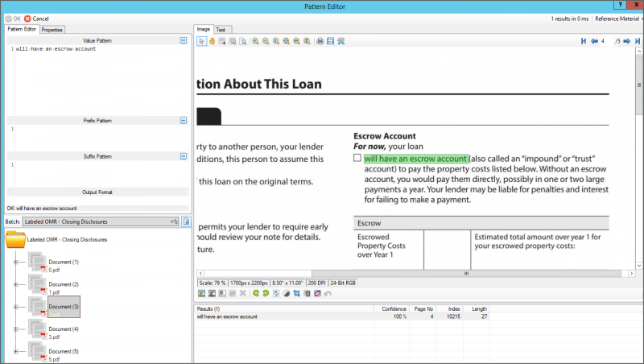The width and height of the screenshot is (644, 364).
Task: Select Document (1) in the tree
Action: click(64, 262)
